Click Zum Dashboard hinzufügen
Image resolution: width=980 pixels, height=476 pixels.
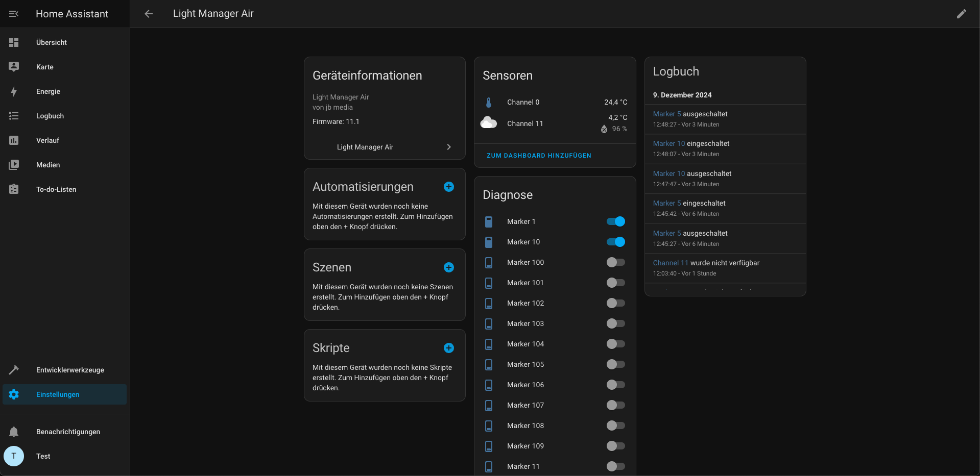539,156
